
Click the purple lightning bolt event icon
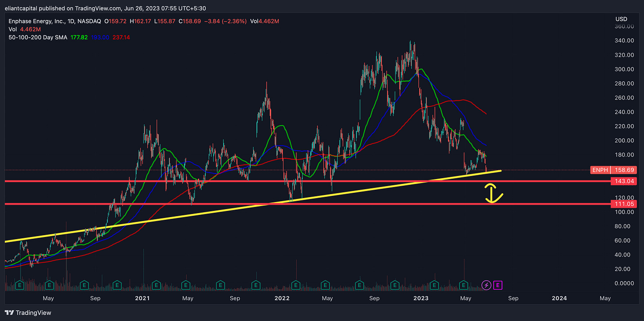tap(486, 285)
